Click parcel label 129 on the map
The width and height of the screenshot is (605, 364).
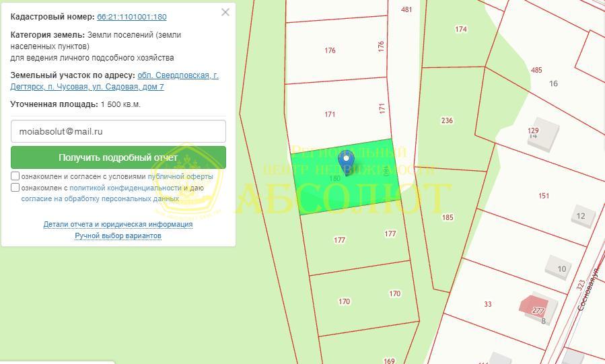point(533,131)
